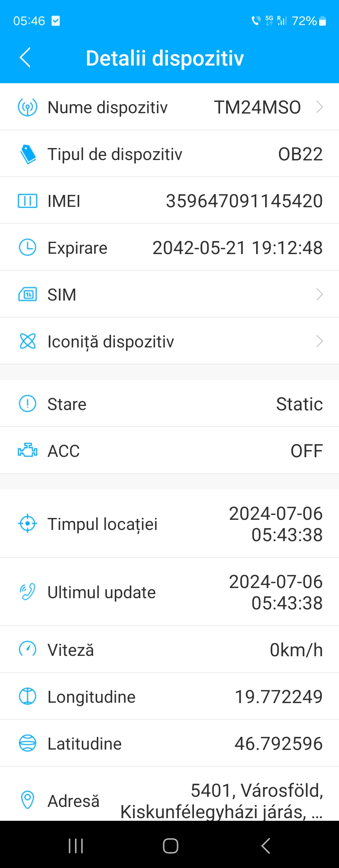This screenshot has width=339, height=868.
Task: Tap the Expirare clock icon
Action: (27, 248)
